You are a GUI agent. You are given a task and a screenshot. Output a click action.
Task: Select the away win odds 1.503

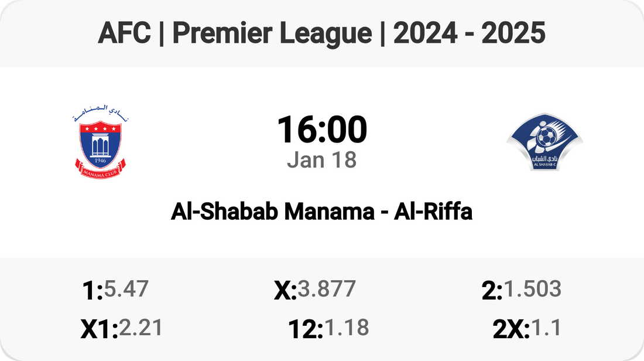tap(532, 289)
